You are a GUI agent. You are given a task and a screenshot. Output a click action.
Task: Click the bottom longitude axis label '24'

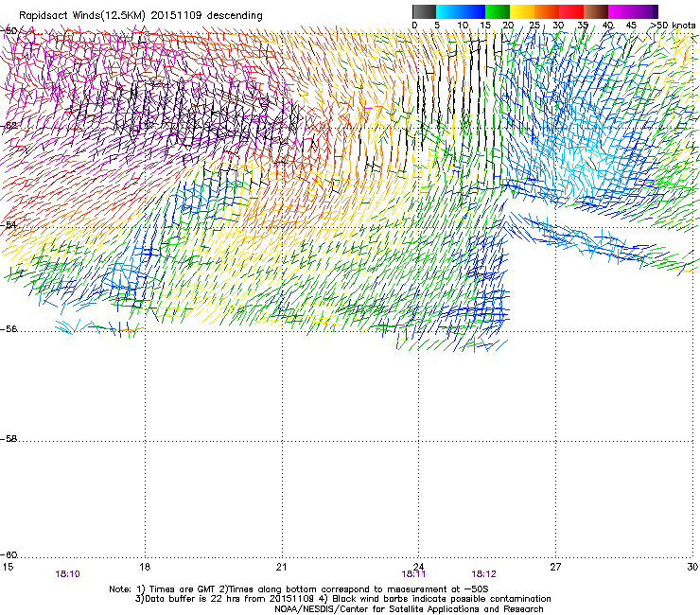click(x=418, y=567)
